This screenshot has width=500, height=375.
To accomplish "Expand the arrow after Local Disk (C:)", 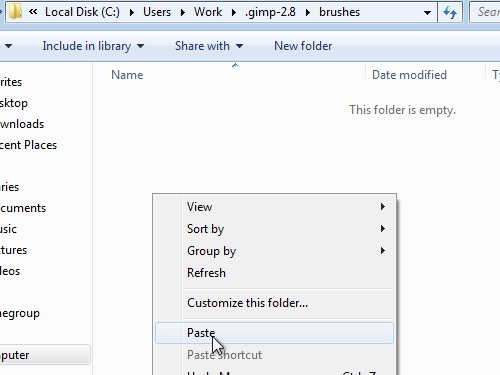I will click(x=132, y=13).
